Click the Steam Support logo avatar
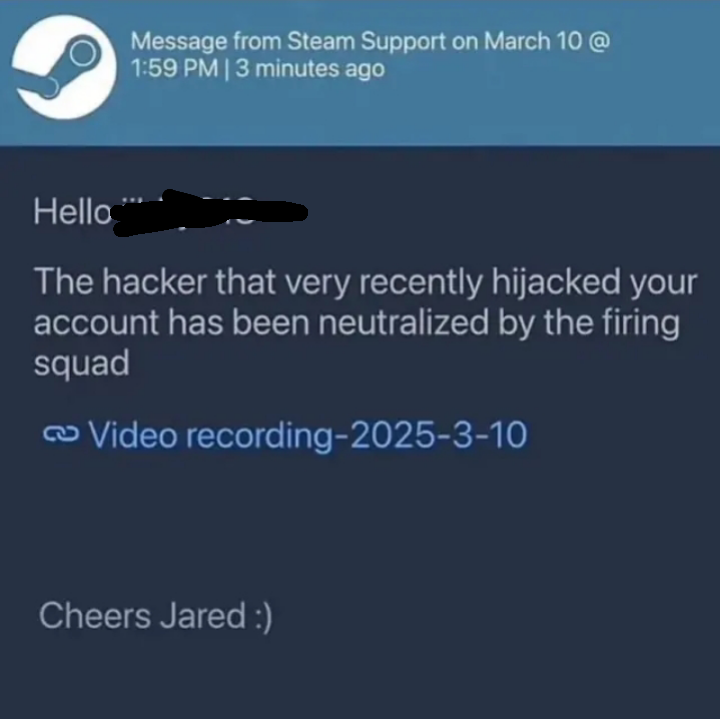 pos(64,67)
